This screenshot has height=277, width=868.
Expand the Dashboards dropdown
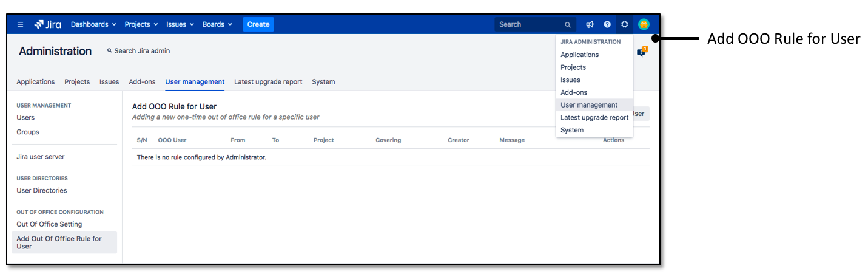(x=93, y=24)
